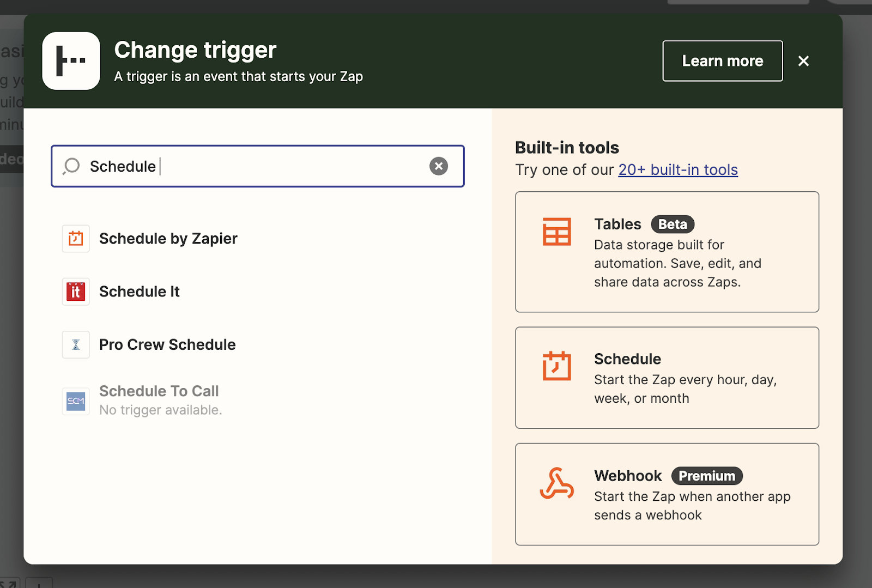Click the Zapier trigger logo in header

coord(71,61)
